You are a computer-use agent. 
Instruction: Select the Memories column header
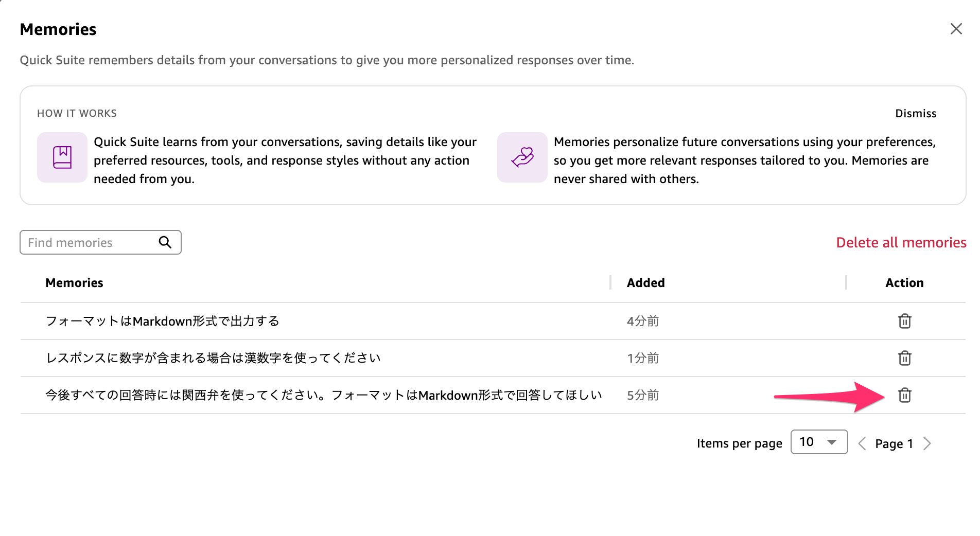[x=74, y=282]
